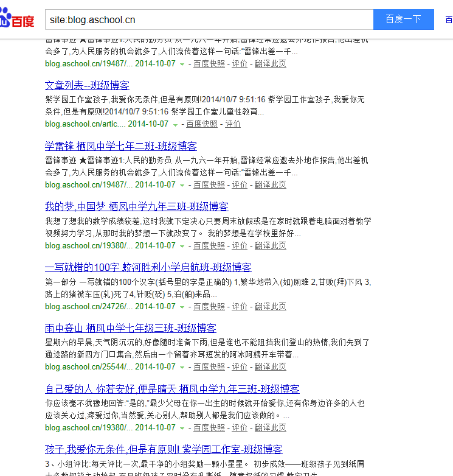Click 评价 under 自己爱的人 result
This screenshot has height=476, width=453.
pos(240,427)
